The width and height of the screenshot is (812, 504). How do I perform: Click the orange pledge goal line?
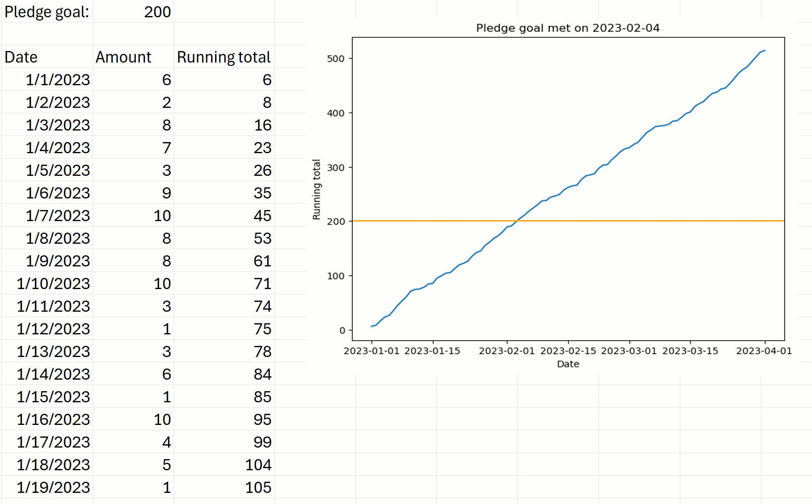pos(659,221)
